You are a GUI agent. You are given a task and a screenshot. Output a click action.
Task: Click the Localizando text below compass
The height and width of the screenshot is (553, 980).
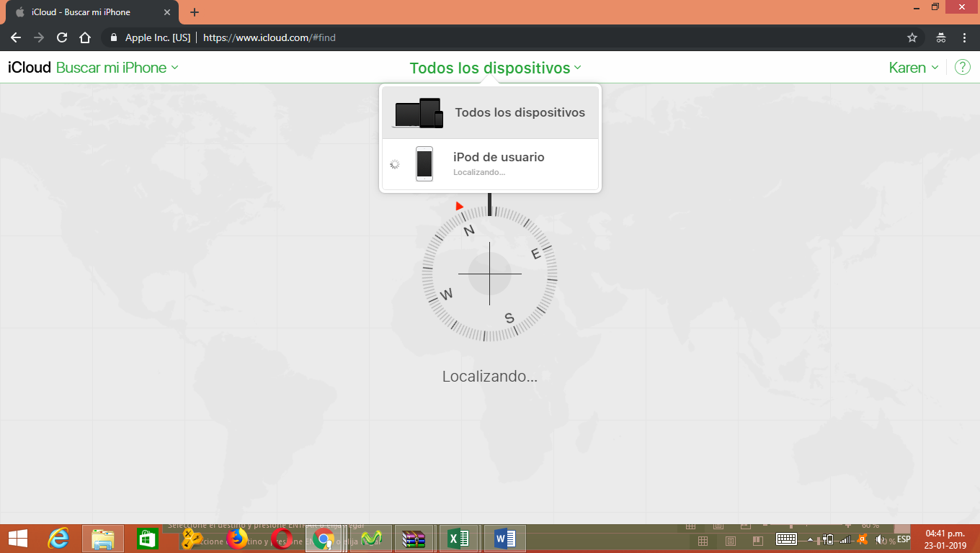point(490,377)
